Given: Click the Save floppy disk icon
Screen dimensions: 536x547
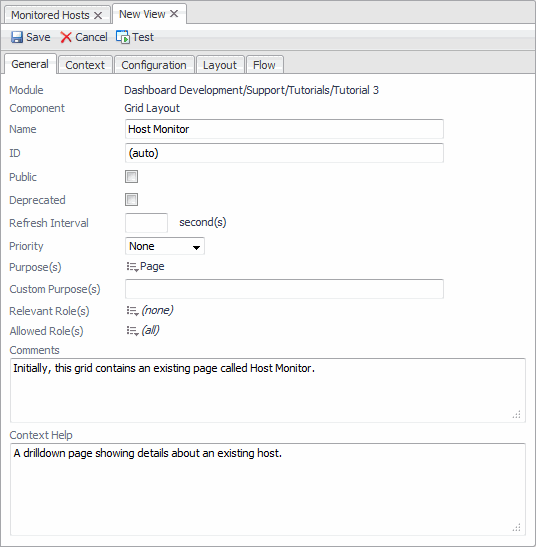Looking at the screenshot, I should coord(17,37).
